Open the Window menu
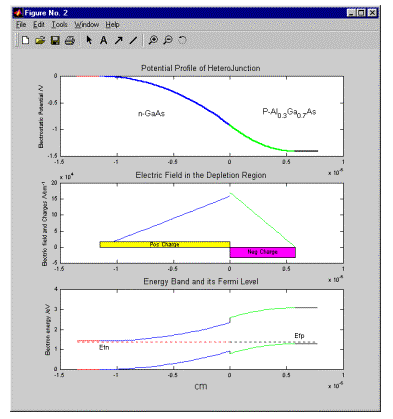The width and height of the screenshot is (393, 419). click(87, 25)
